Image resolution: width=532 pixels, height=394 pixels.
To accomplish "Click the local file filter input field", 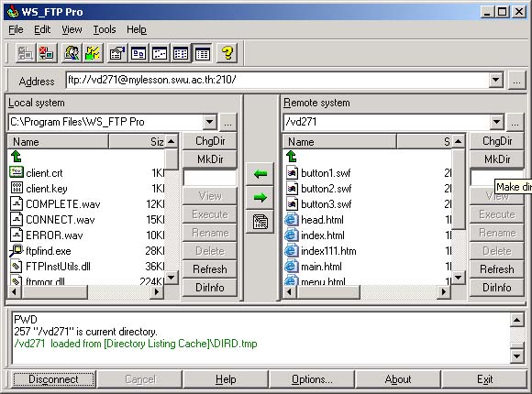I will pyautogui.click(x=210, y=178).
